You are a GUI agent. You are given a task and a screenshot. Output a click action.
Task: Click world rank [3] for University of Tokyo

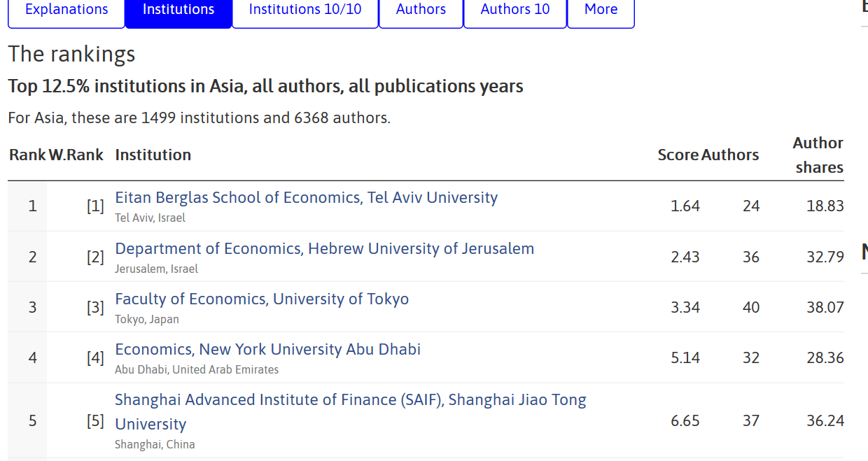tap(95, 307)
